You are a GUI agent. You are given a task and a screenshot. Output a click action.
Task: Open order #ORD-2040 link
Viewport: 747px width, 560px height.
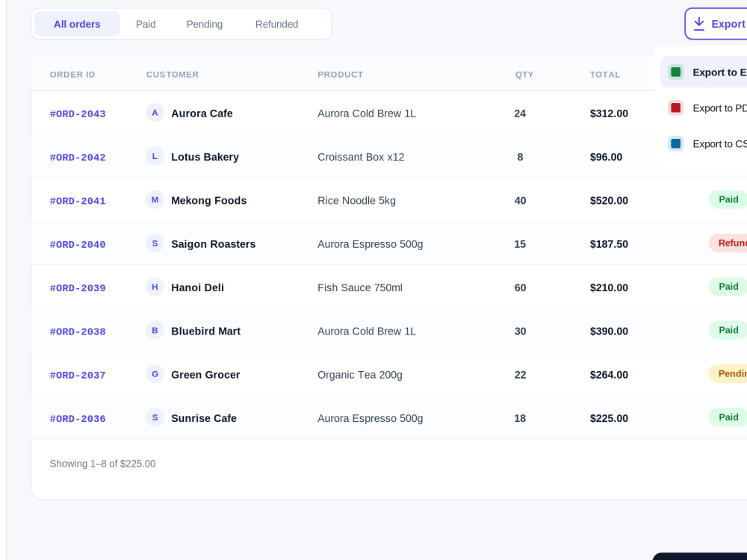[78, 244]
